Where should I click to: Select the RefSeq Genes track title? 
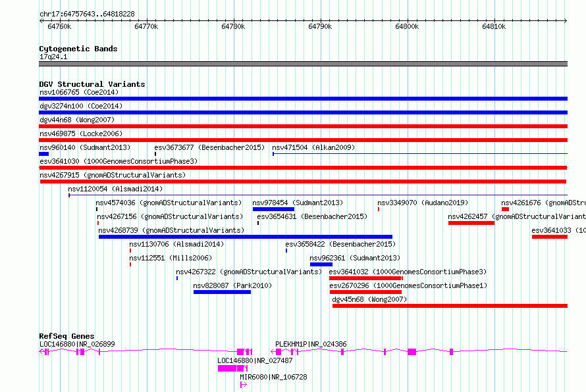[67, 336]
